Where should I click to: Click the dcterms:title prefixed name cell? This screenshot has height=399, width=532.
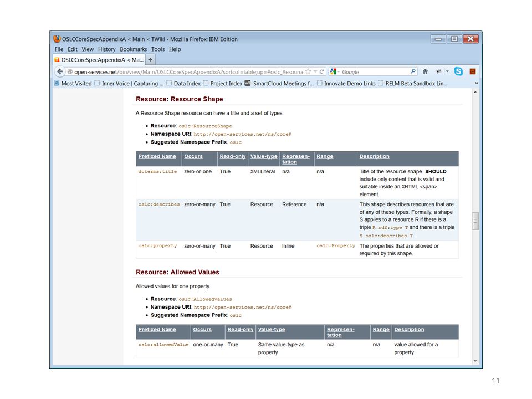coord(157,172)
